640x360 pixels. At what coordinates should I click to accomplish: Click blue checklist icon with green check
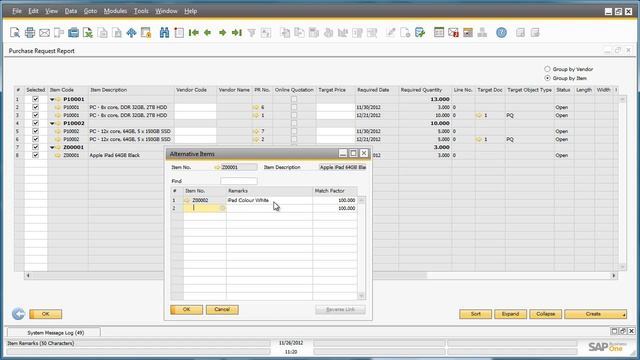tap(420, 33)
